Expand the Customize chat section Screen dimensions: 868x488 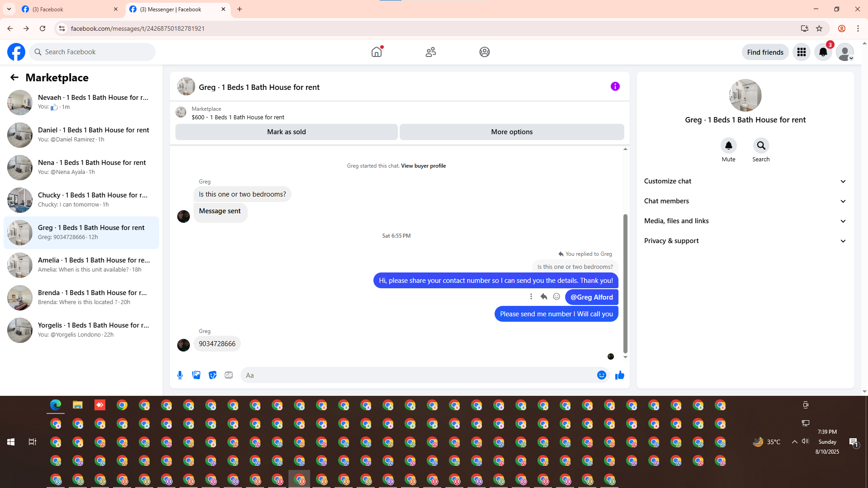[745, 181]
